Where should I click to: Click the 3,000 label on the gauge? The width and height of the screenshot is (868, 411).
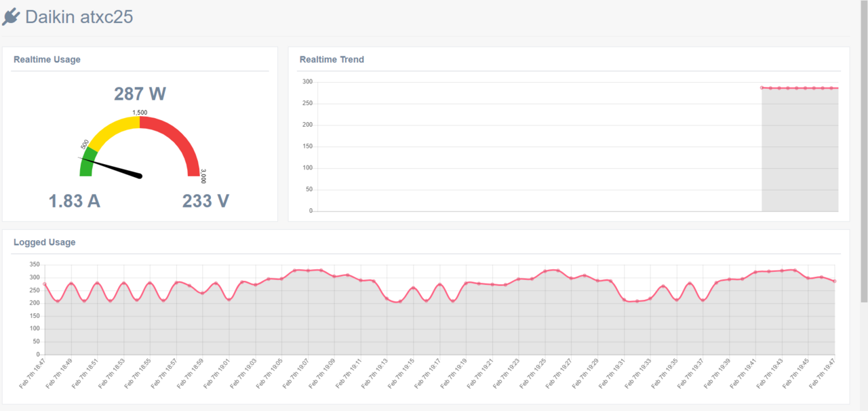click(203, 176)
